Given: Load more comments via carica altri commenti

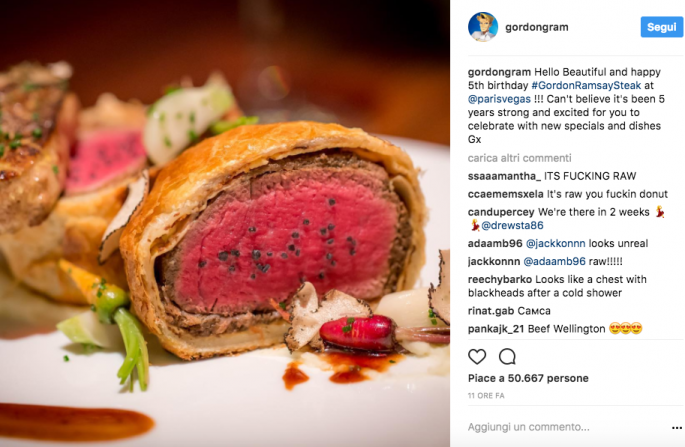Looking at the screenshot, I should tap(519, 158).
